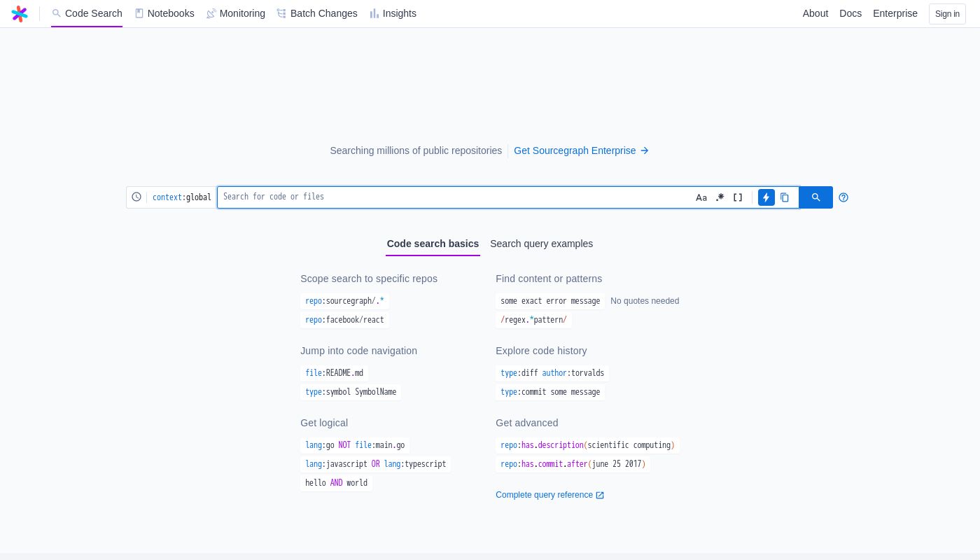
Task: Click Find content or patterns heading
Action: point(549,279)
